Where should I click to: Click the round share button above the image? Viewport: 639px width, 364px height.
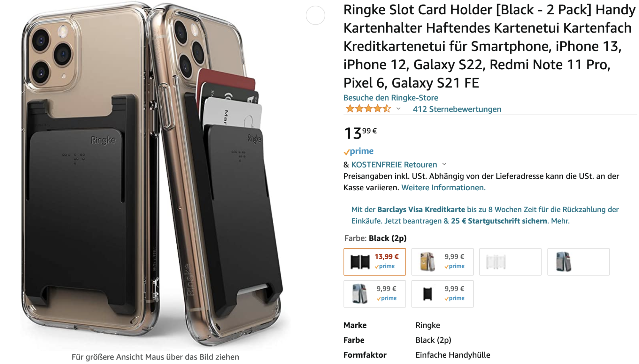315,15
